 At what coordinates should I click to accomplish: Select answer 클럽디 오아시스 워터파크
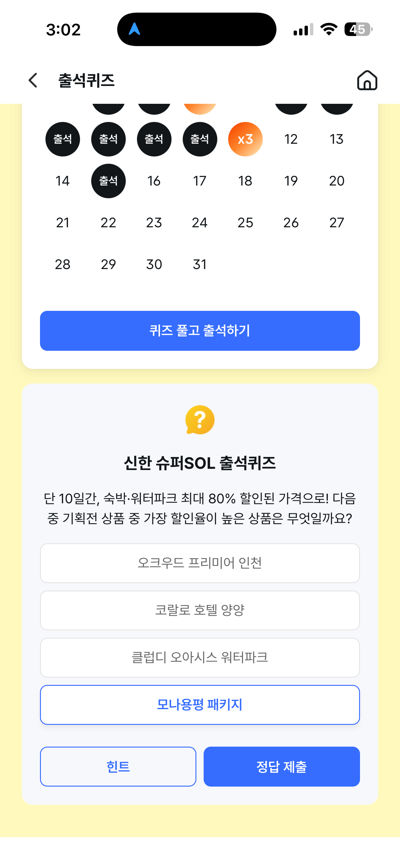coord(200,657)
